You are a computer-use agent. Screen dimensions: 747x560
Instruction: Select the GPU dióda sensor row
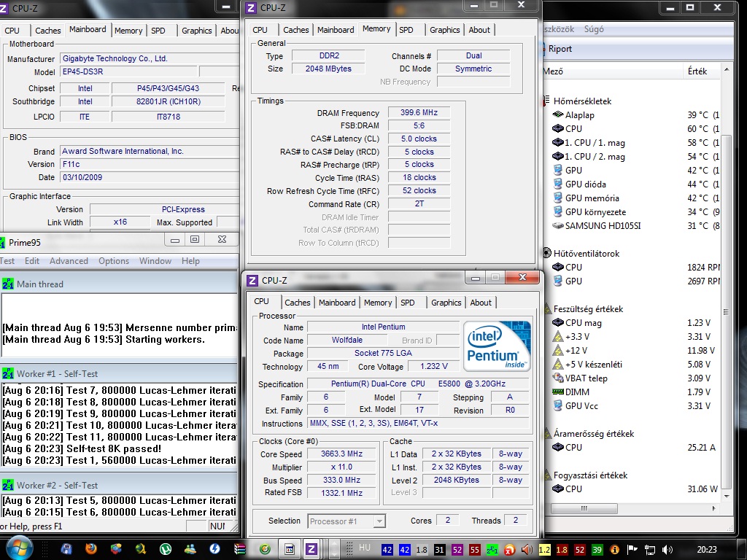[x=585, y=184]
